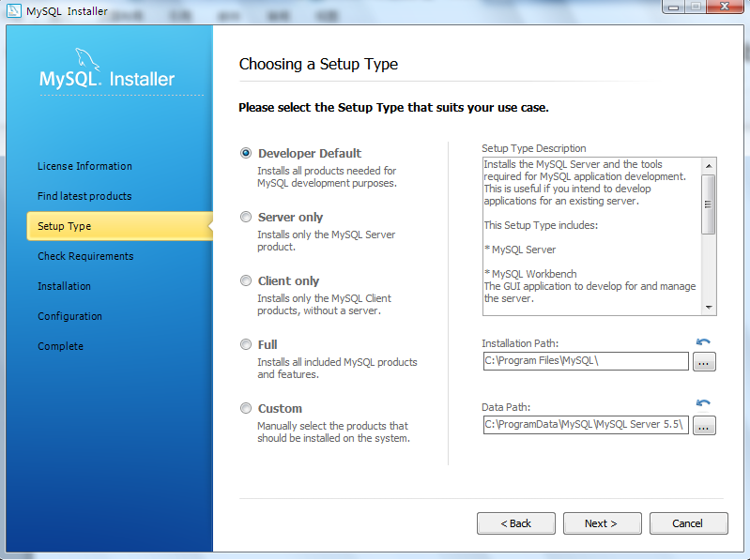Click inside the Data Path field

586,425
